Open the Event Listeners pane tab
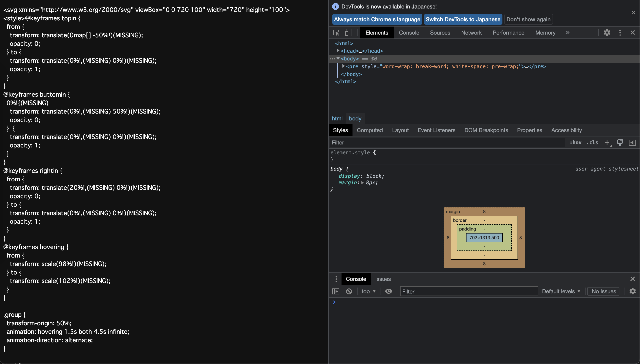 436,130
